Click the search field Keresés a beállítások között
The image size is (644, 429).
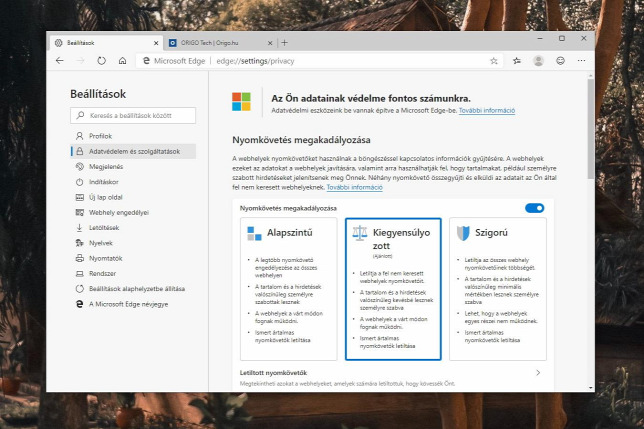coord(133,115)
